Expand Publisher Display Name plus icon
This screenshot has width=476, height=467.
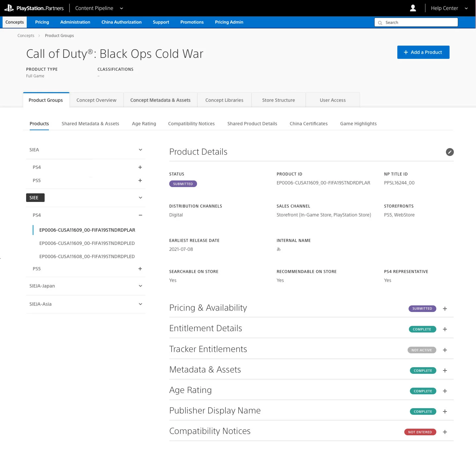pyautogui.click(x=445, y=411)
